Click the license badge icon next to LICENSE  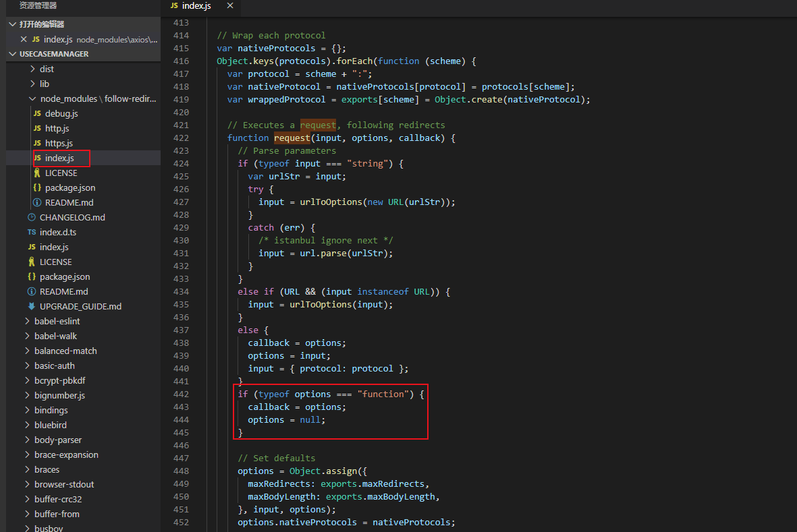[x=38, y=173]
